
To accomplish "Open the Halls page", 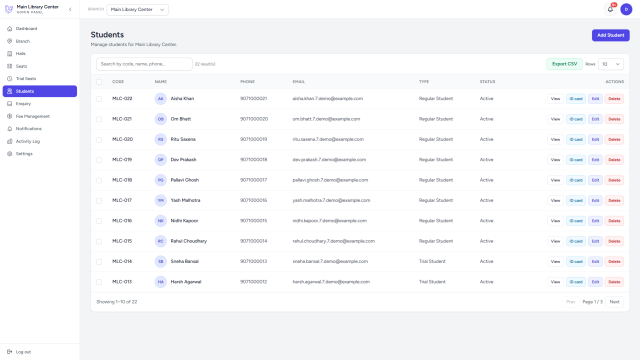I will (x=40, y=53).
